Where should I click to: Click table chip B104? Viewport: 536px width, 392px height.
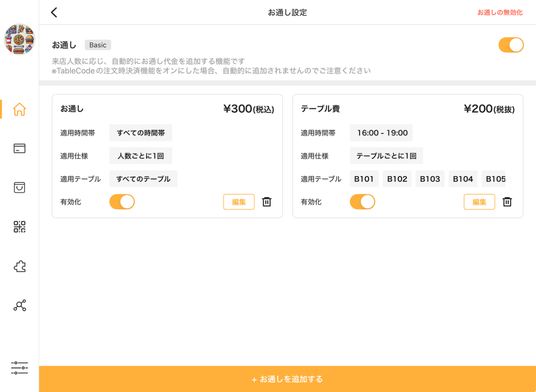click(x=463, y=179)
